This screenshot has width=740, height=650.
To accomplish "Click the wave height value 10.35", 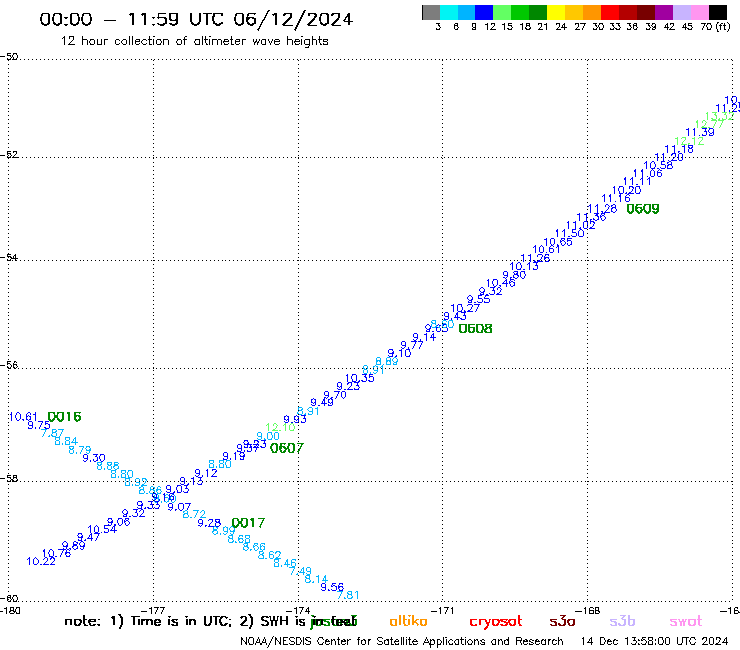I will coord(360,378).
